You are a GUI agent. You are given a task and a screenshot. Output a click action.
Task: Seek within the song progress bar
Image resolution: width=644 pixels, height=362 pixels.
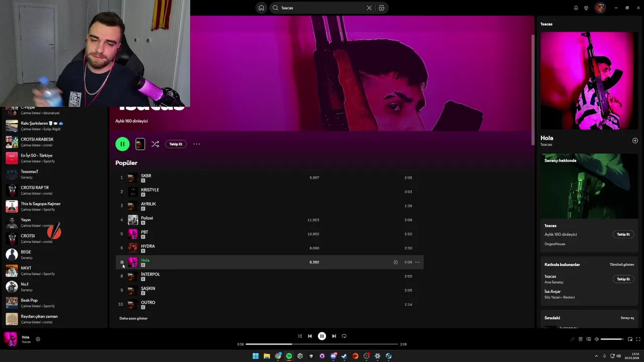[322, 344]
